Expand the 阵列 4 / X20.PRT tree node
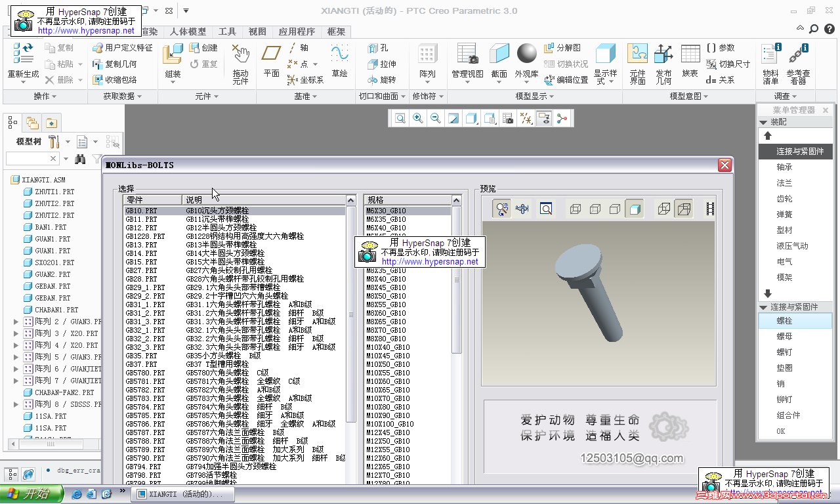The image size is (840, 504). click(16, 345)
